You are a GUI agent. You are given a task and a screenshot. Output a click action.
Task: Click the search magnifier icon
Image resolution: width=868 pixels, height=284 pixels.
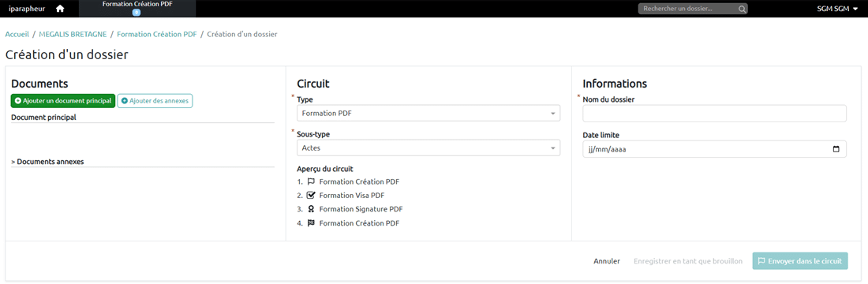point(742,9)
